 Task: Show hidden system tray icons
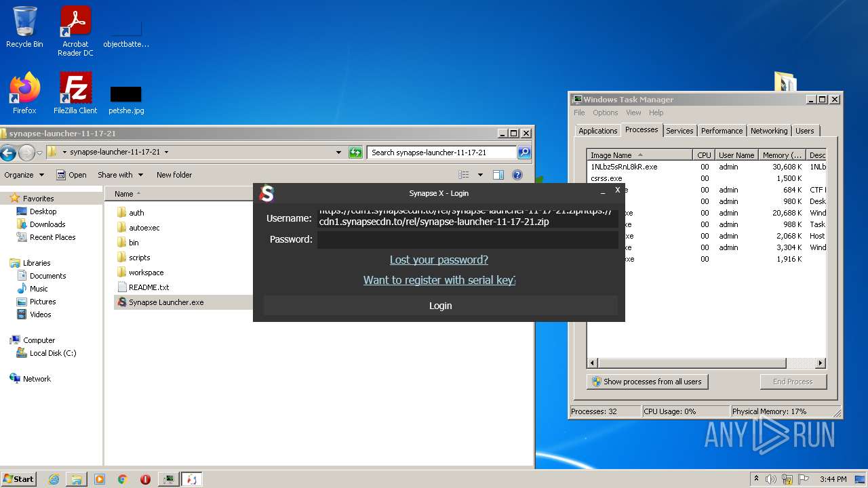pyautogui.click(x=757, y=479)
